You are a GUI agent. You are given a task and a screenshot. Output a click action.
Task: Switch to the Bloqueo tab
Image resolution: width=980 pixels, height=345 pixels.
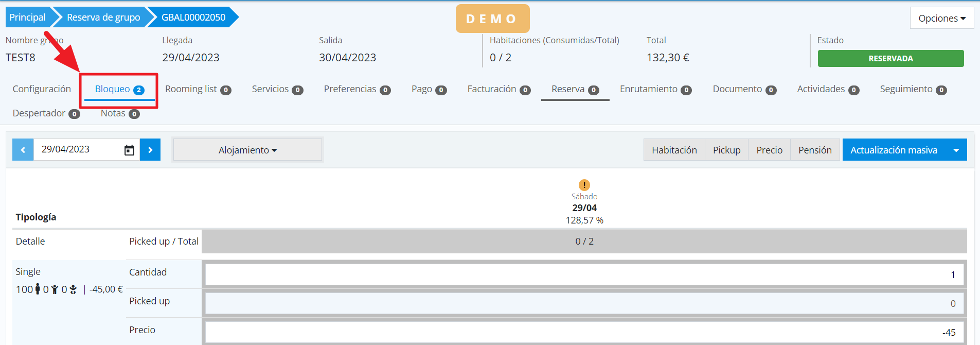click(x=119, y=89)
